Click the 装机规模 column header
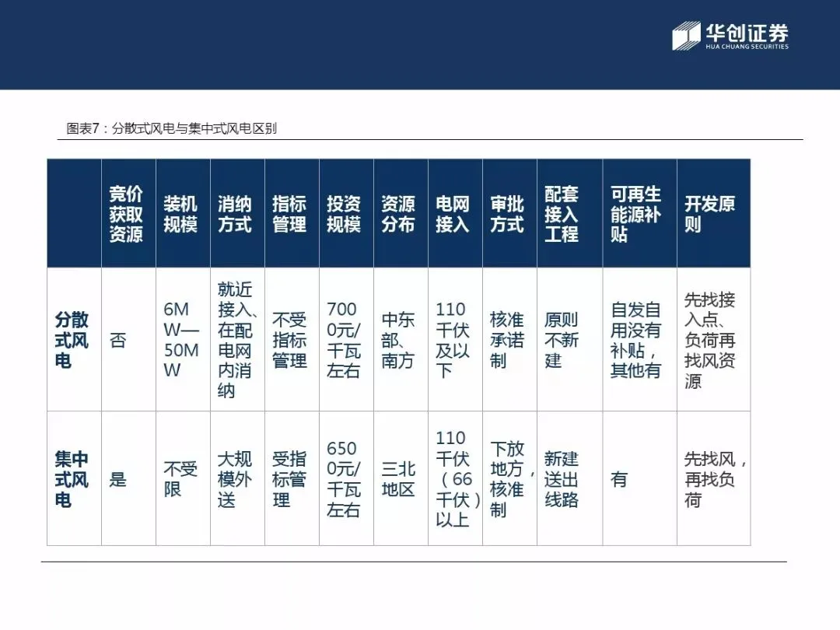The width and height of the screenshot is (840, 630). click(184, 213)
